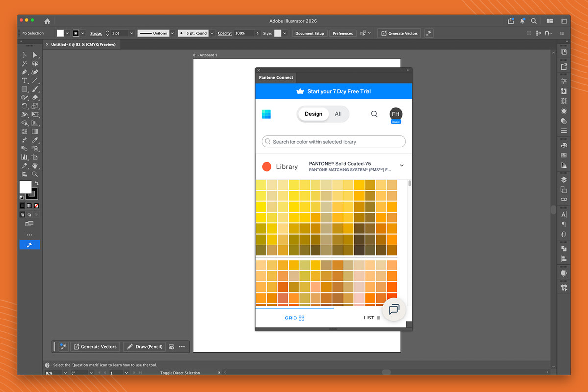
Task: Select the Eraser tool
Action: pos(35,98)
